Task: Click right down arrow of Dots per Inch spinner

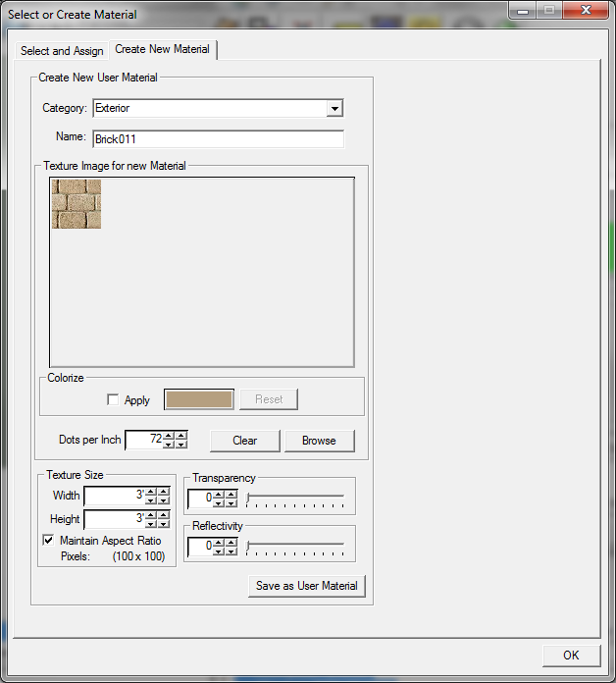Action: [x=181, y=445]
